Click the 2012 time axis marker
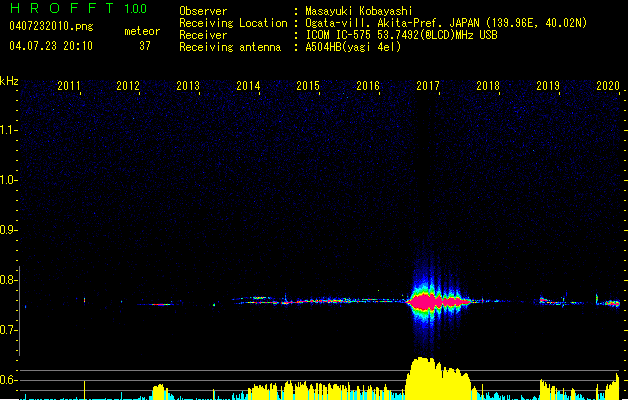 tap(128, 85)
